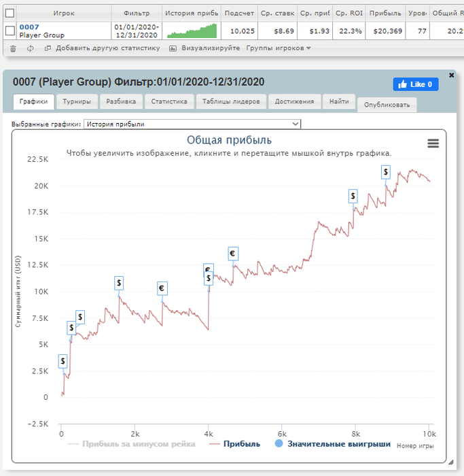Open the Опубликовать tab
This screenshot has width=464, height=476.
tap(387, 105)
